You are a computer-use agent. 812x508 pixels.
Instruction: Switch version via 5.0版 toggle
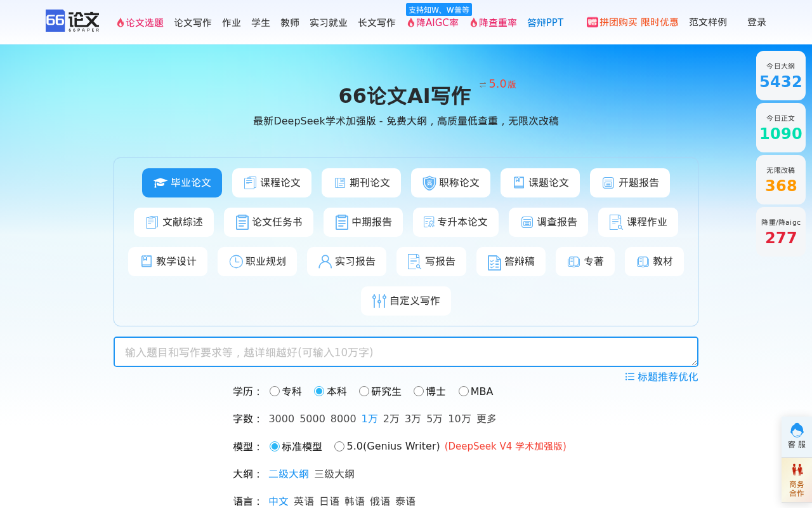click(x=498, y=84)
